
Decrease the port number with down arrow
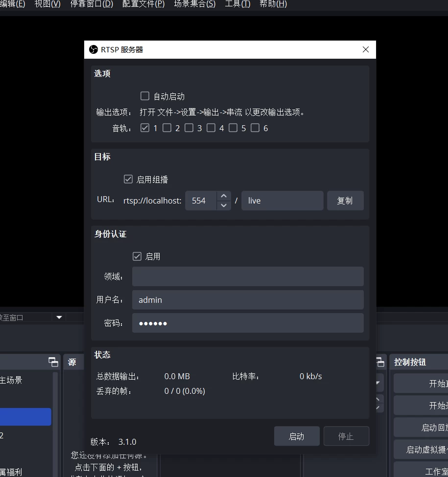pyautogui.click(x=224, y=205)
